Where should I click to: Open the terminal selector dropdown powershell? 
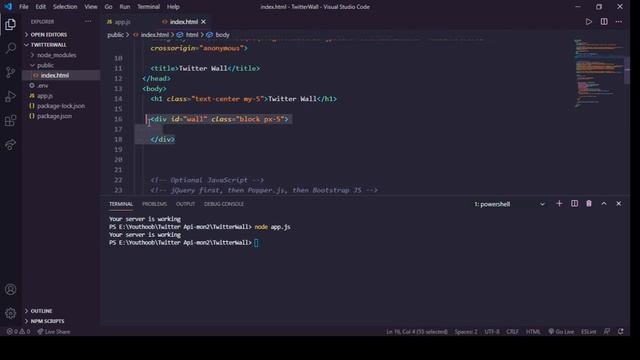pos(509,204)
